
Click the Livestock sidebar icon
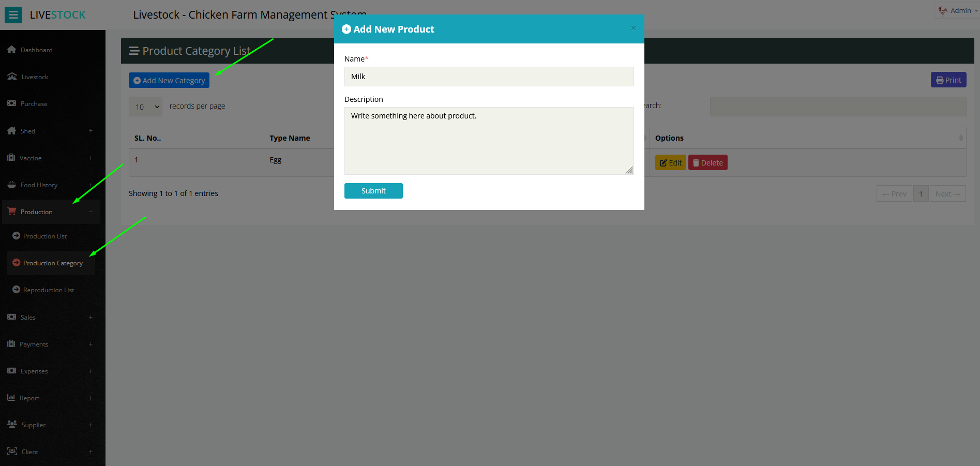click(x=12, y=77)
